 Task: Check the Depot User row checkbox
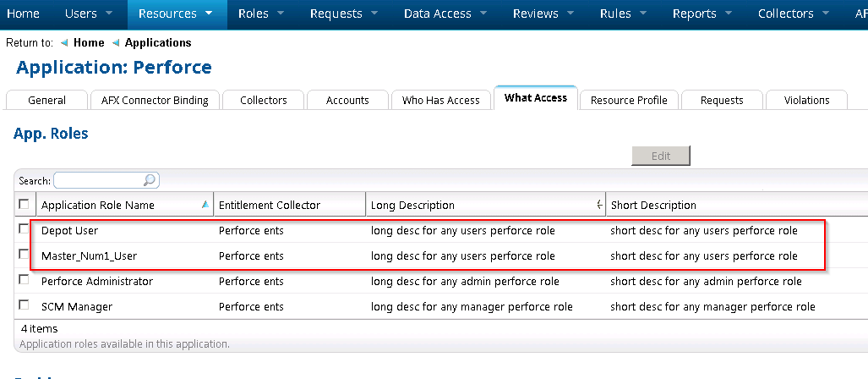(24, 229)
